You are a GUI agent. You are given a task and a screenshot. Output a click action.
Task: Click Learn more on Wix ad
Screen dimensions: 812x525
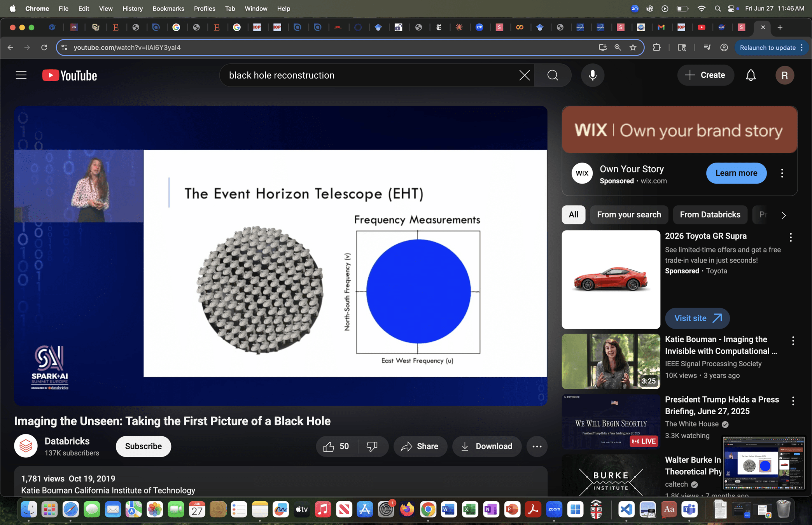pyautogui.click(x=736, y=173)
